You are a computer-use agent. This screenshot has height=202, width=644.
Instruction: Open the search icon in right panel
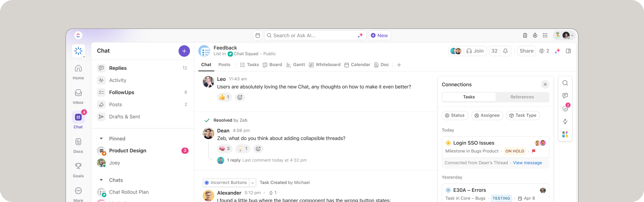(565, 83)
